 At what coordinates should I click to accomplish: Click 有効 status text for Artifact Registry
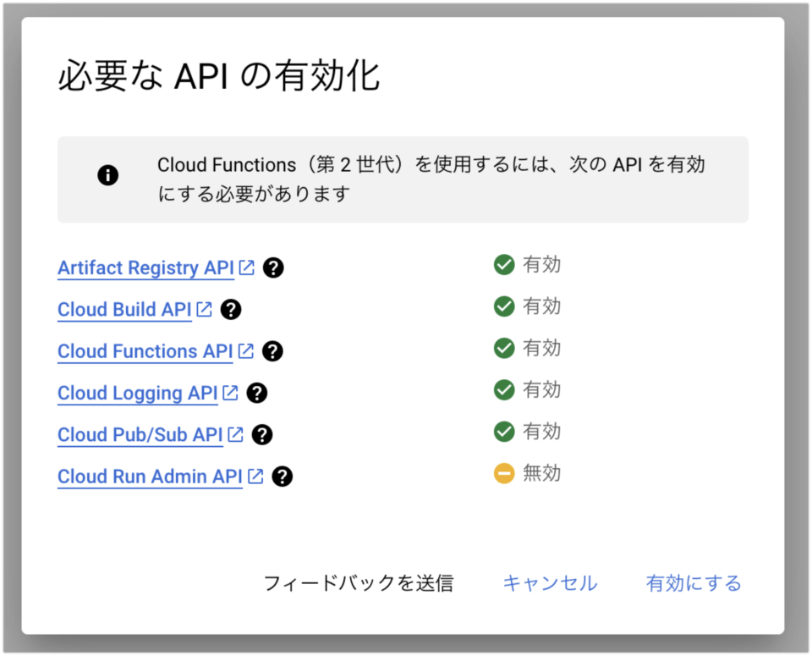click(x=541, y=265)
